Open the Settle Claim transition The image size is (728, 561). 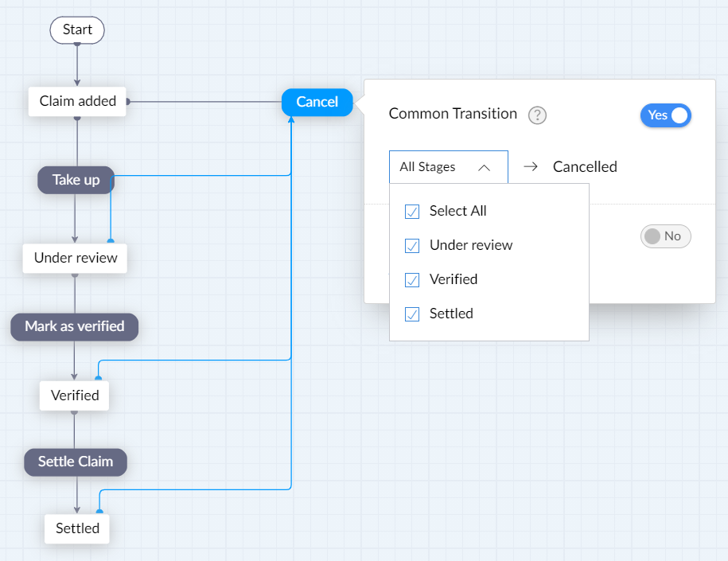[76, 462]
